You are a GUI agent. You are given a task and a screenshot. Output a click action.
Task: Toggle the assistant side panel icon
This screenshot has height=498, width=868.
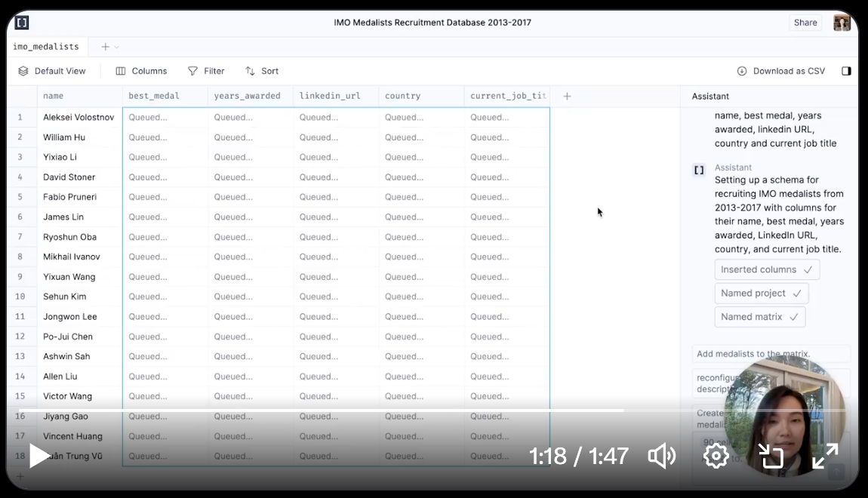point(846,71)
